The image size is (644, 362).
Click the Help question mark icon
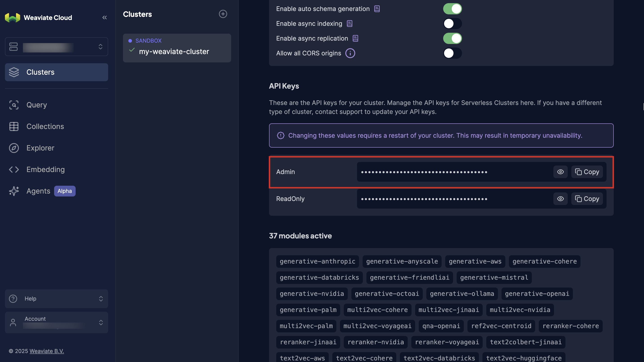pos(13,299)
